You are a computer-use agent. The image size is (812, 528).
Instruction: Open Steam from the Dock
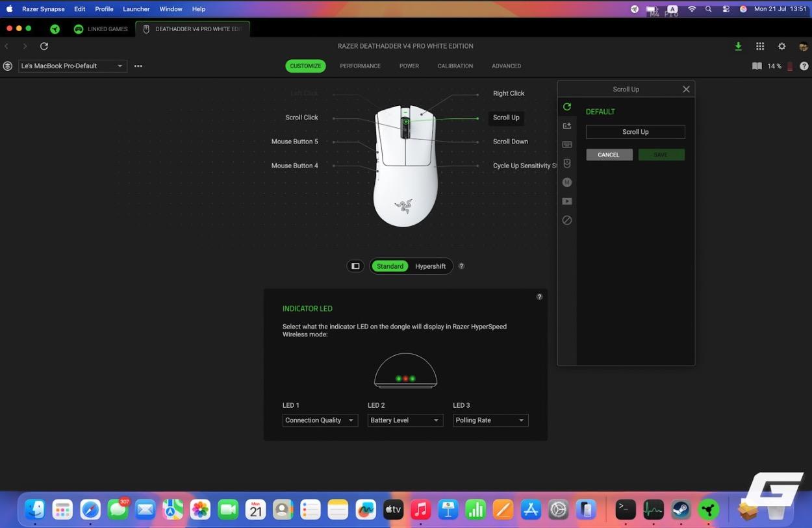click(681, 510)
